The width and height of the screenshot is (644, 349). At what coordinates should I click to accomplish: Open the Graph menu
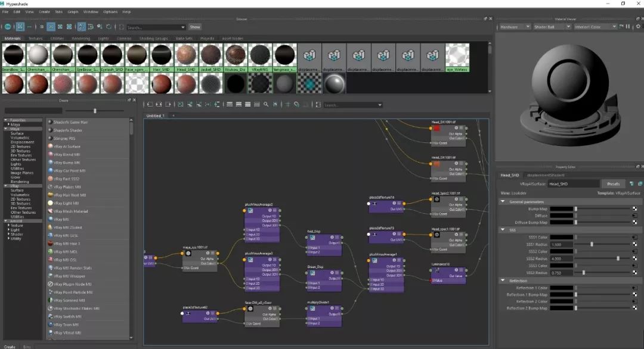pos(73,11)
